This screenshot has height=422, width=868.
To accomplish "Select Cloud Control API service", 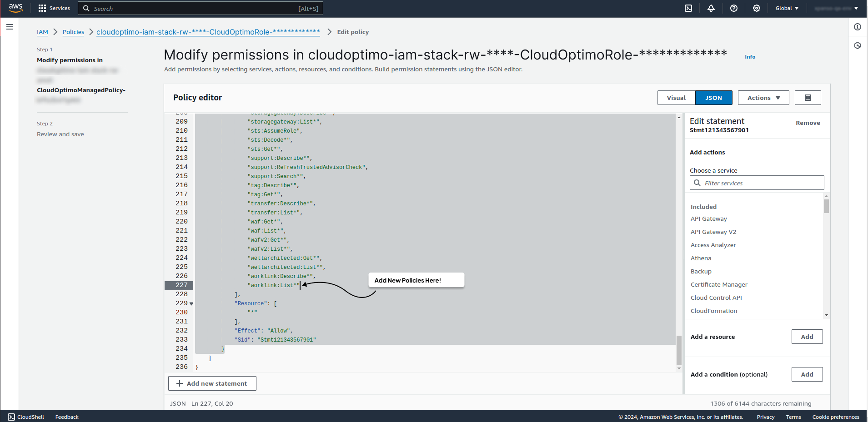I will tap(716, 298).
